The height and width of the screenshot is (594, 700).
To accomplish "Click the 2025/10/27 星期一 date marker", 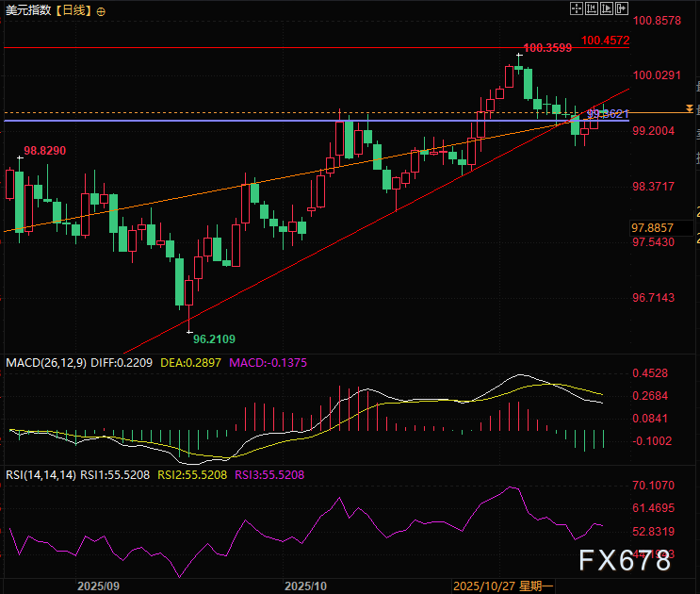I will pos(503,586).
